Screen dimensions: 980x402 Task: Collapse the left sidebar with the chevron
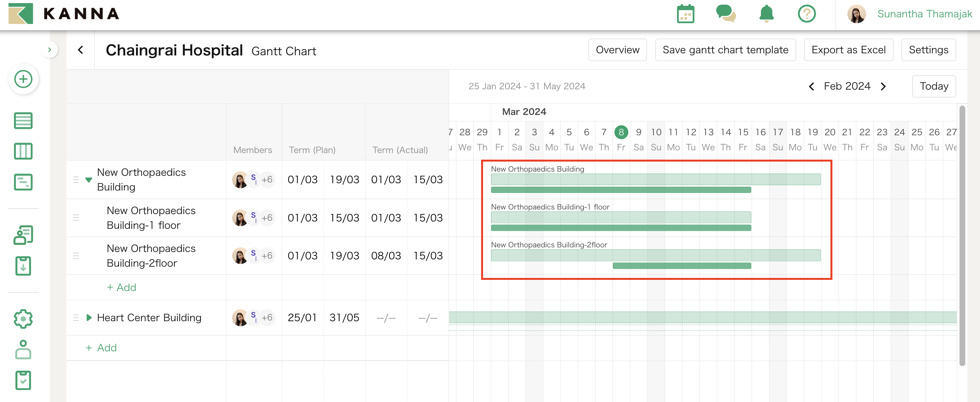[50, 50]
